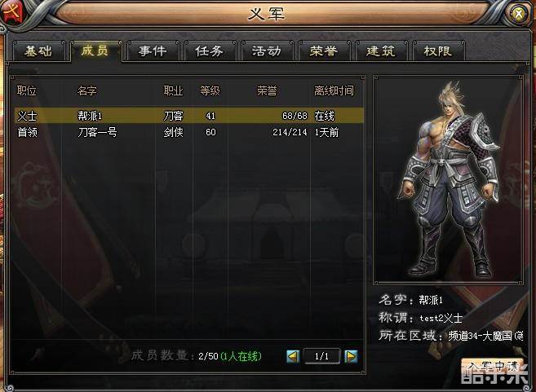Switch to the 成员 tab
This screenshot has width=536, height=392.
95,51
